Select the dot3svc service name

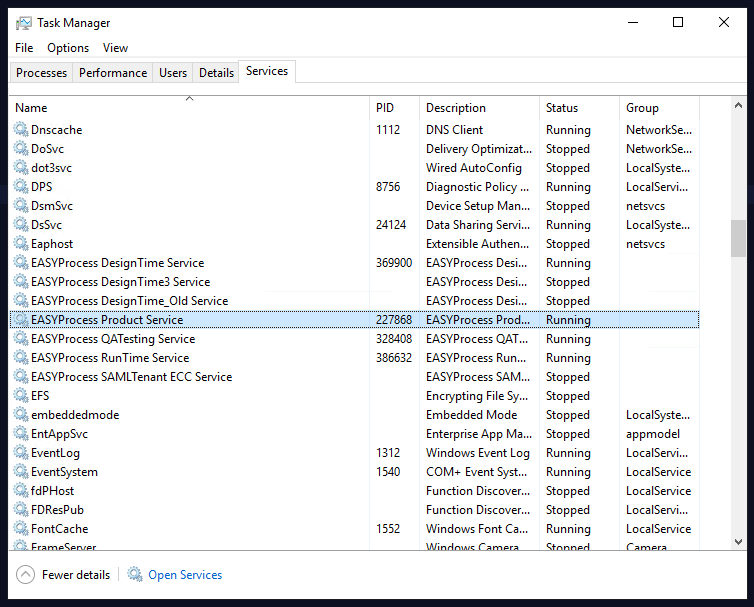click(x=51, y=168)
